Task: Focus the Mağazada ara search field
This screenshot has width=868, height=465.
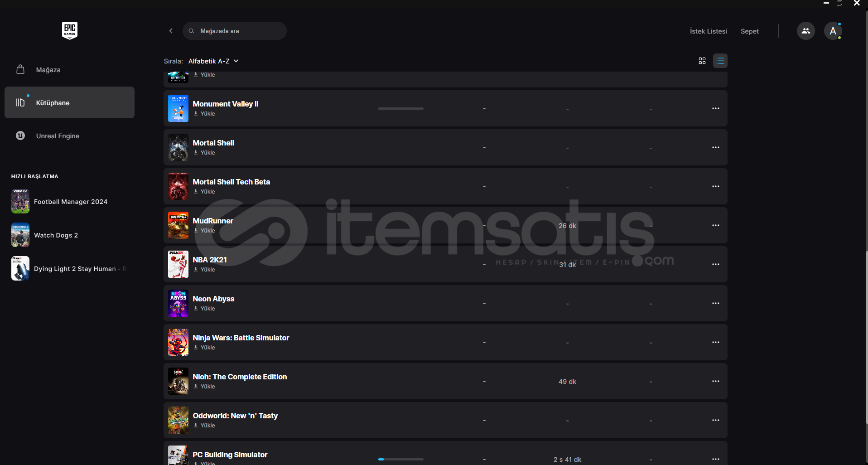Action: [235, 31]
